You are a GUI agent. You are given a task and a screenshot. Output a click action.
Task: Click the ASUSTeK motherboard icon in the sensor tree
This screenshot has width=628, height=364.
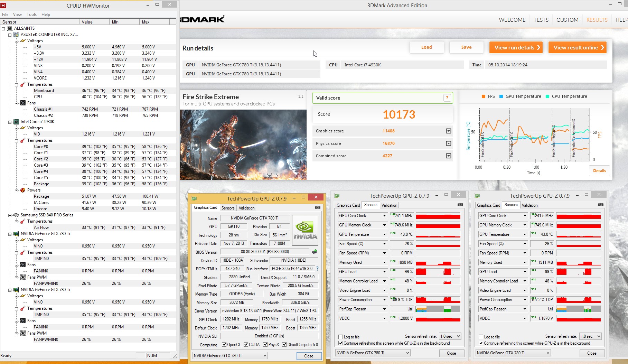coord(16,35)
